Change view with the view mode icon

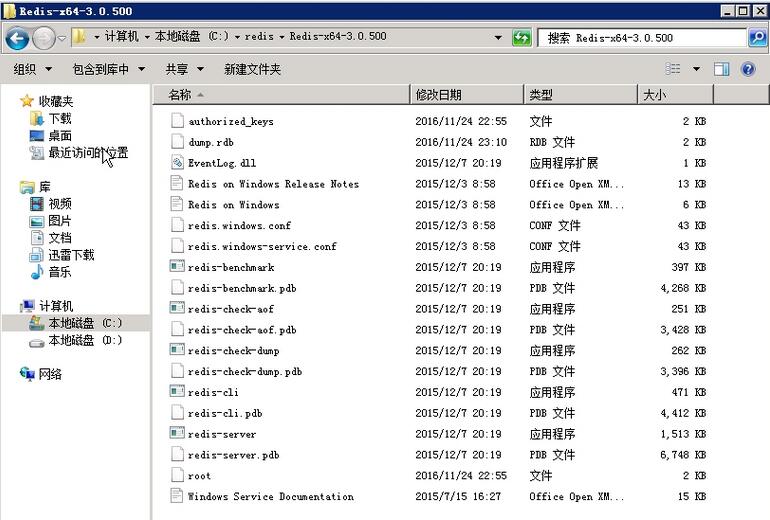pyautogui.click(x=673, y=69)
